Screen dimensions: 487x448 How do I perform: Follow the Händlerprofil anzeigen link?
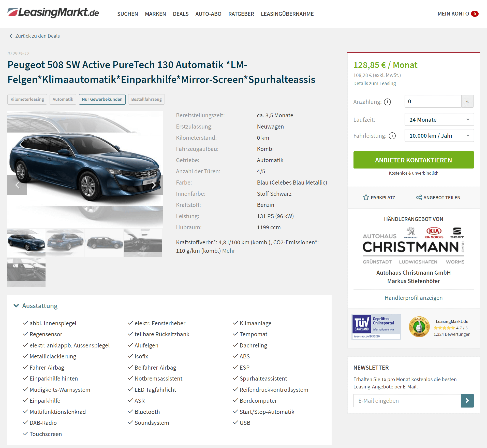(414, 298)
